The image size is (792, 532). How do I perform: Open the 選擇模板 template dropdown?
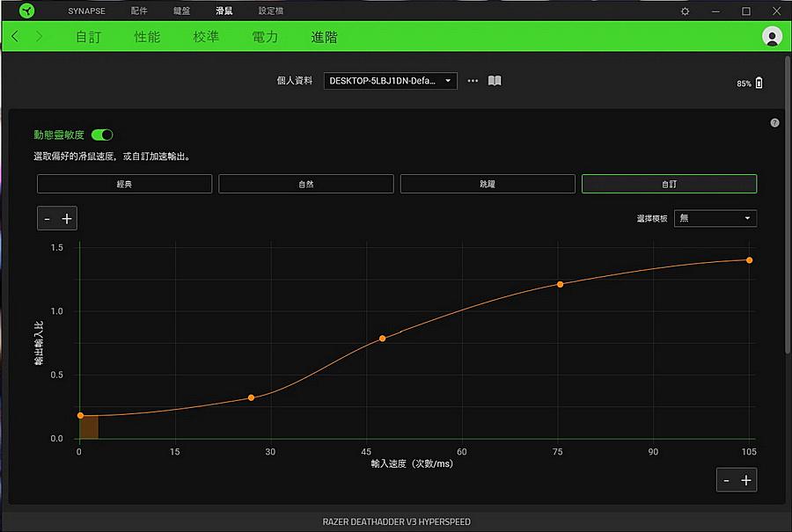point(715,218)
